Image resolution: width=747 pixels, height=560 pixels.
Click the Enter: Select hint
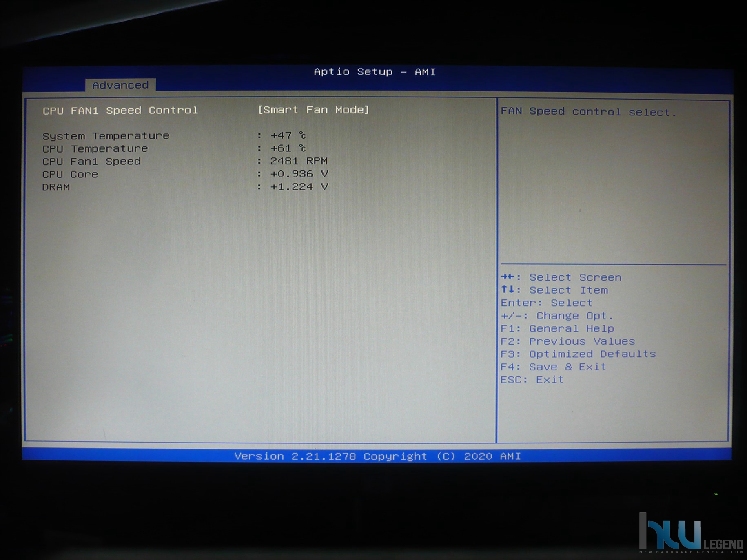click(546, 303)
